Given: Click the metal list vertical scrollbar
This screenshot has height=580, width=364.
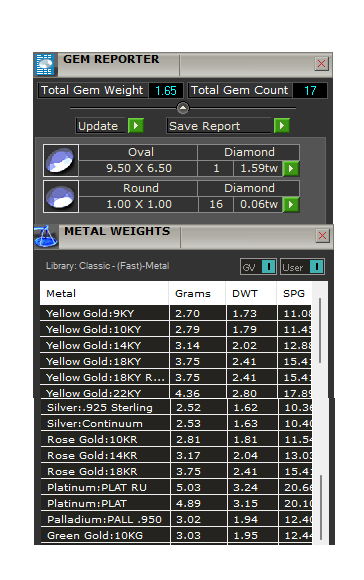Looking at the screenshot, I should point(320,412).
